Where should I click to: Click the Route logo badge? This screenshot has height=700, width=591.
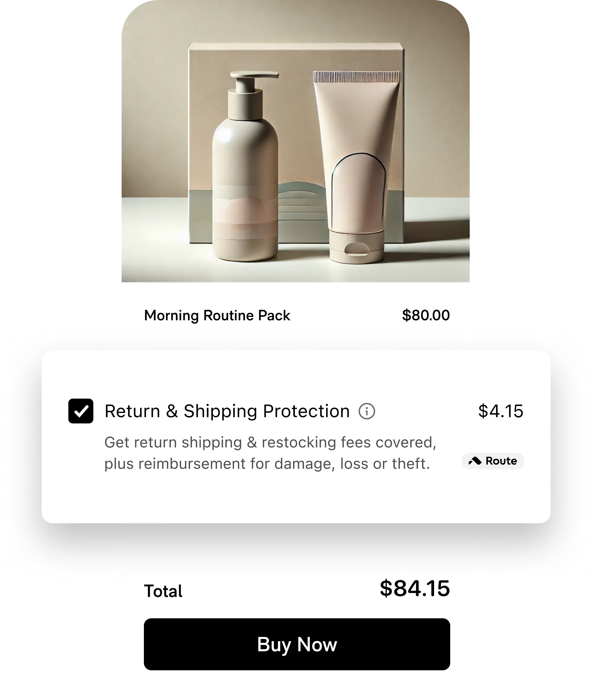[x=493, y=461]
